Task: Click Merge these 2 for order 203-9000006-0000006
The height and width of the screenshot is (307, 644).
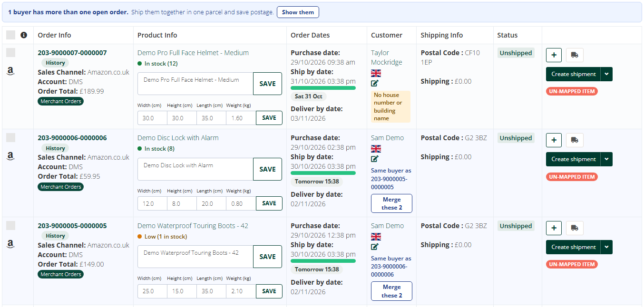Action: [x=391, y=203]
